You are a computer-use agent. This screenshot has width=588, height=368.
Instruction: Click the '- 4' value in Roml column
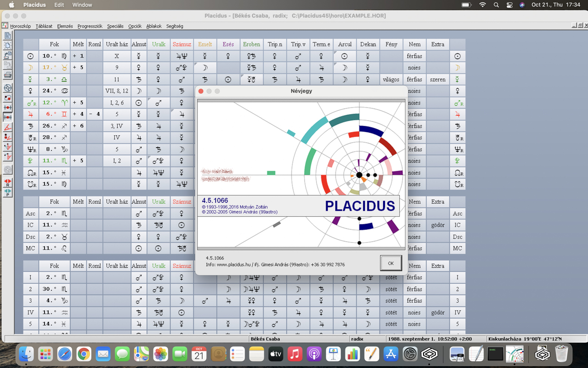(95, 114)
